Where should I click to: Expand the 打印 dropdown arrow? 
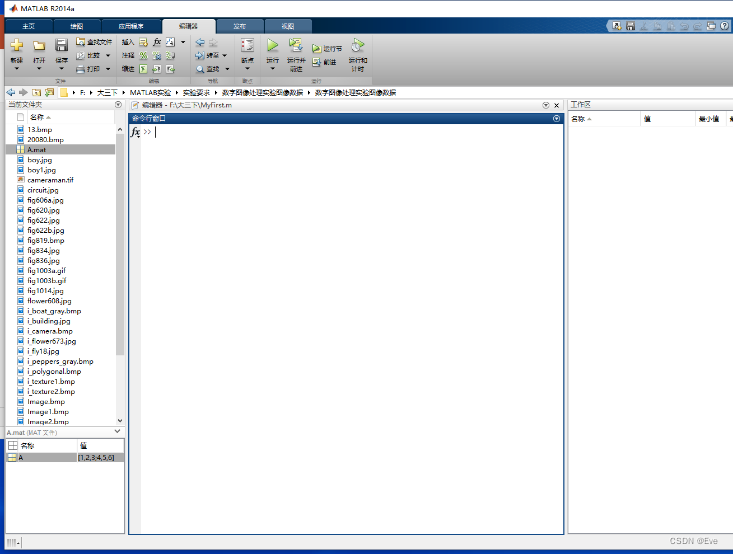(x=108, y=69)
